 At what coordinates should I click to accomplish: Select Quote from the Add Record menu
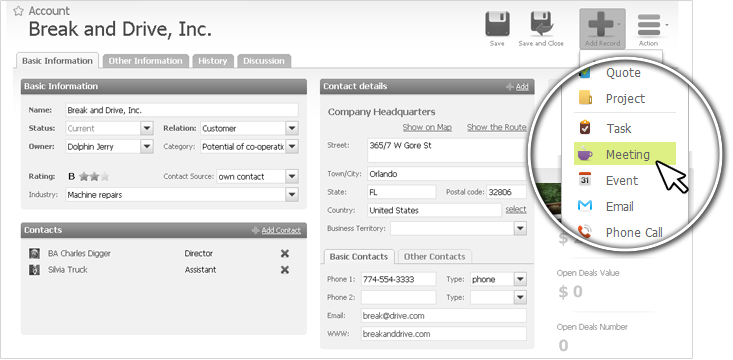[623, 73]
